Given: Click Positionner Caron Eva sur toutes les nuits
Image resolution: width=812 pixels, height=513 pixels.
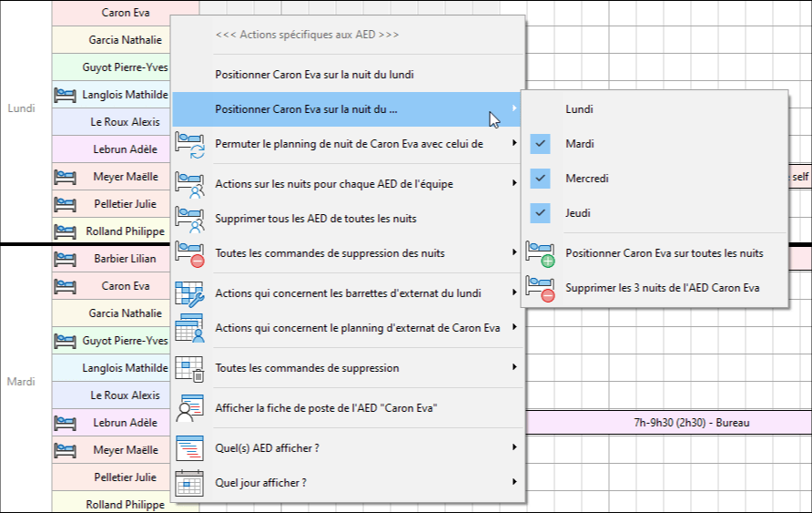Looking at the screenshot, I should tap(664, 253).
